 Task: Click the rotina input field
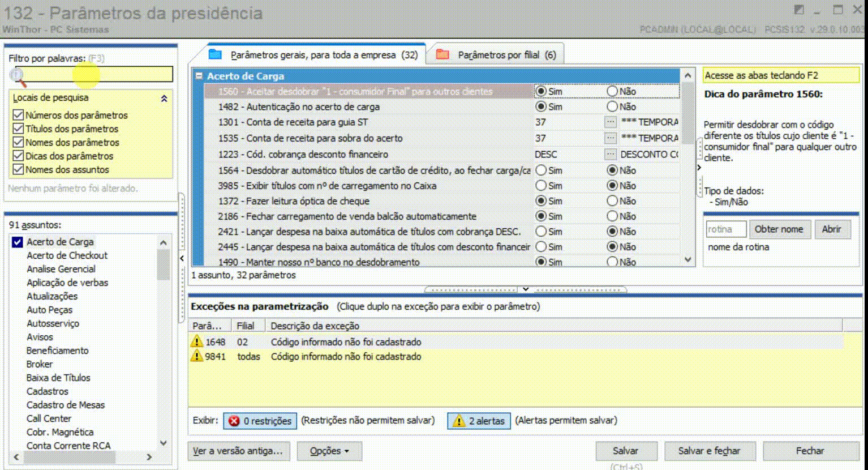pyautogui.click(x=726, y=229)
